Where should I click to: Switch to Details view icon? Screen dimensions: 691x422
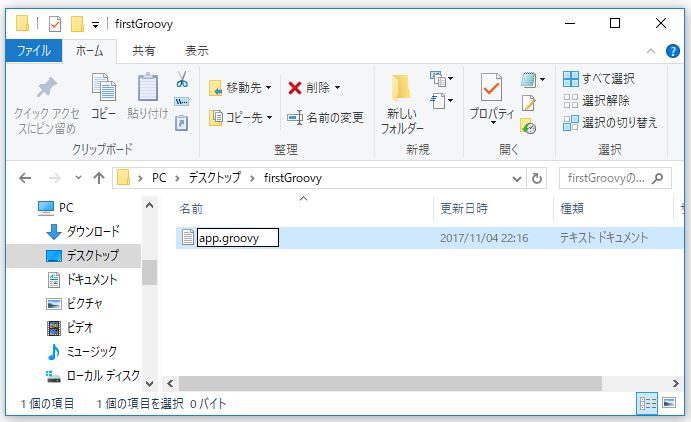(647, 403)
